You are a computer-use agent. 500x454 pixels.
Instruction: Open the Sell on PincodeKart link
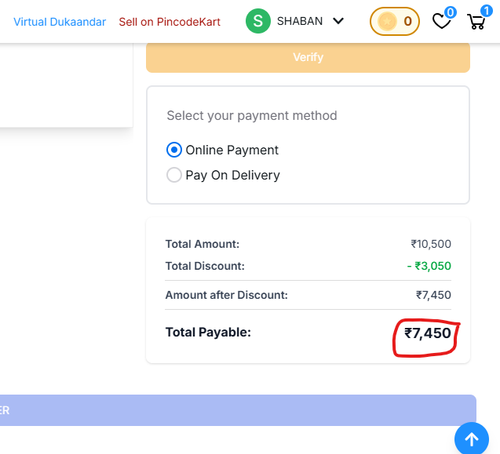(x=170, y=22)
